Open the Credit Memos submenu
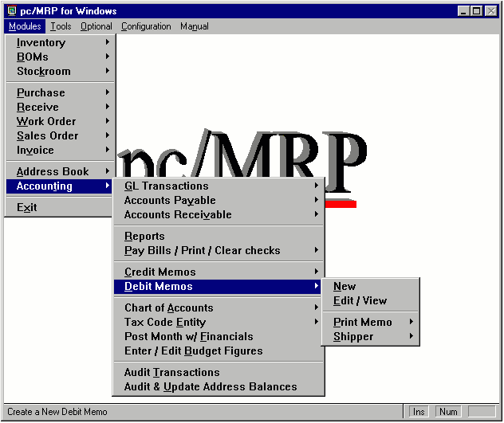 [219, 272]
